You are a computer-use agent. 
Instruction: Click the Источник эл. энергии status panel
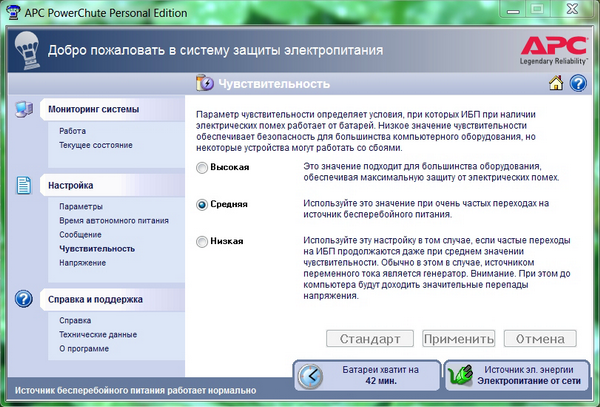[x=517, y=376]
